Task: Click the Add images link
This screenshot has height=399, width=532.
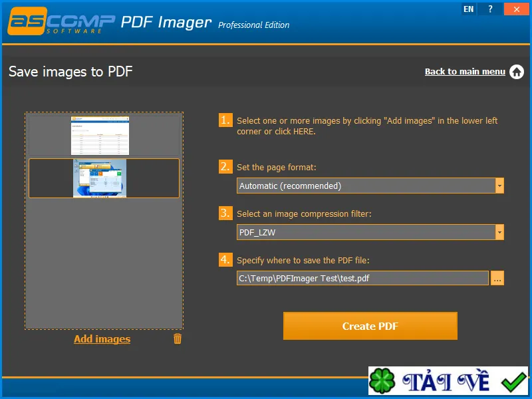Action: tap(102, 339)
